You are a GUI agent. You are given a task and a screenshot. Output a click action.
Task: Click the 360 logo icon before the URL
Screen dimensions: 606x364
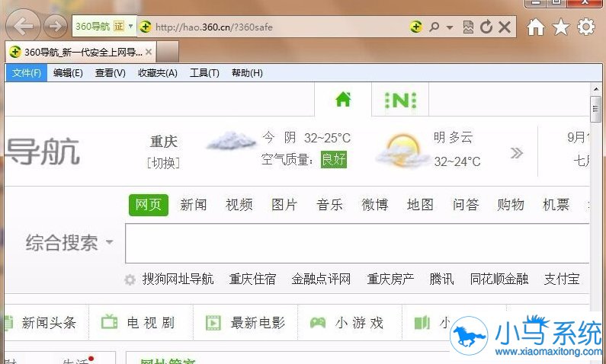[x=146, y=27]
